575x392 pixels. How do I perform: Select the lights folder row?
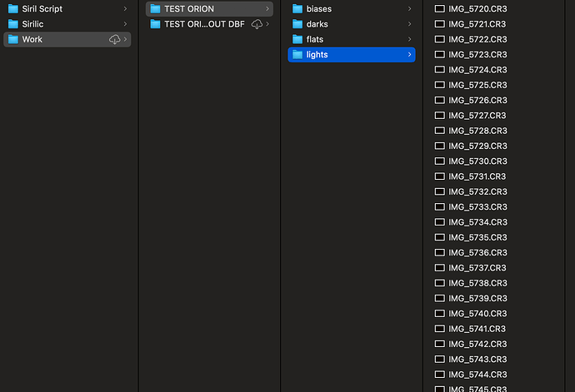(350, 55)
